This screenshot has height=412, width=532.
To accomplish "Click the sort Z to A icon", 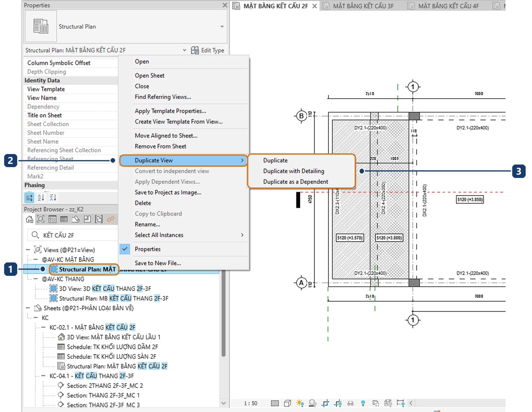I will point(53,197).
